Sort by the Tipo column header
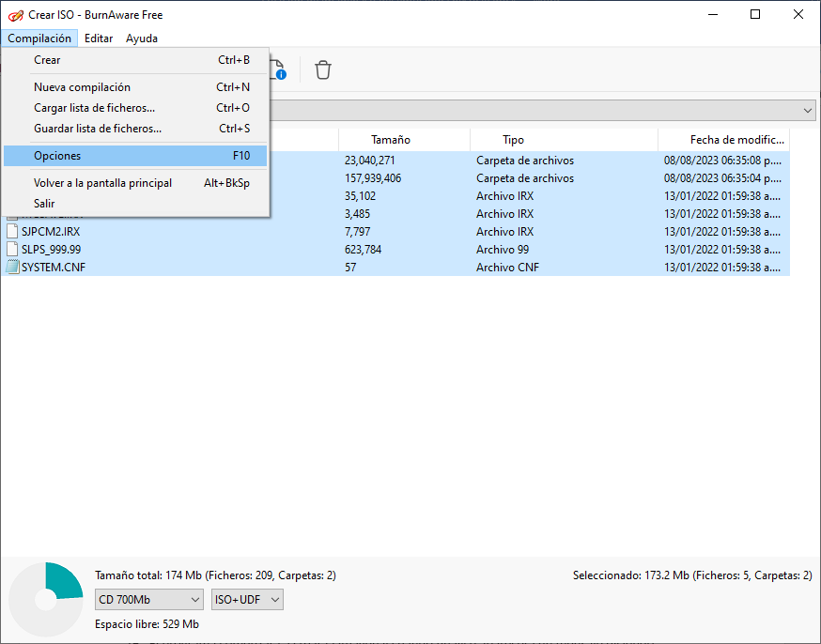The image size is (821, 644). 564,140
